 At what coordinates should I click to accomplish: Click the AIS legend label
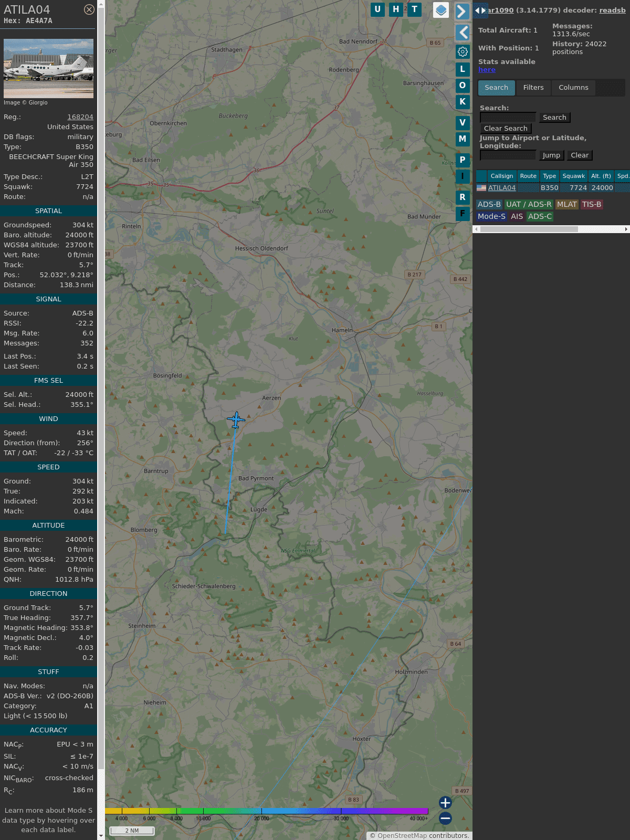(517, 216)
